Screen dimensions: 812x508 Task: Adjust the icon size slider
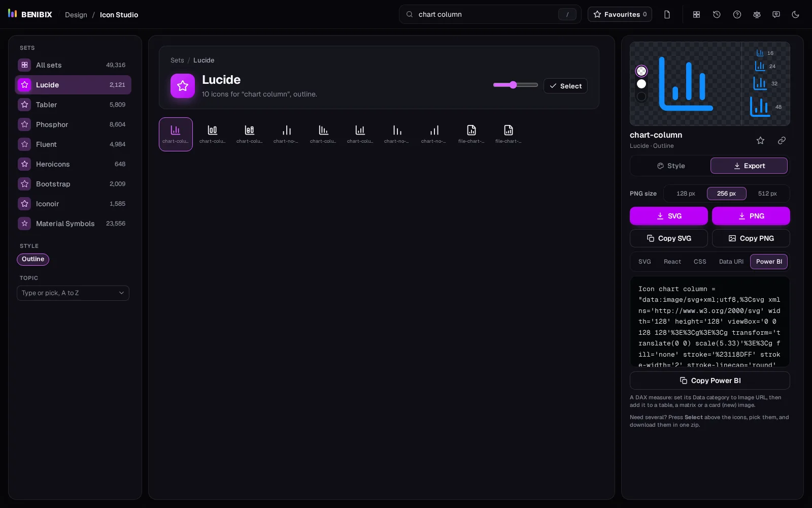tap(516, 85)
